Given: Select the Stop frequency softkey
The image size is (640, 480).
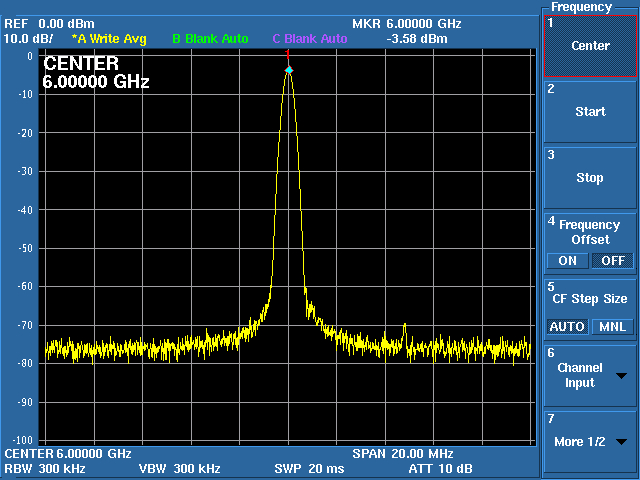Looking at the screenshot, I should (589, 177).
